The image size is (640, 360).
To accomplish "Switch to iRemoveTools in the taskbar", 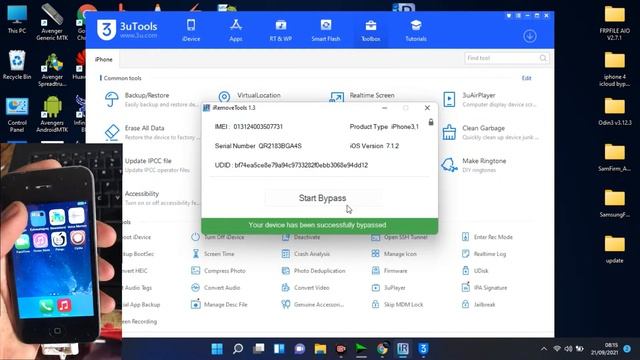I will point(403,349).
